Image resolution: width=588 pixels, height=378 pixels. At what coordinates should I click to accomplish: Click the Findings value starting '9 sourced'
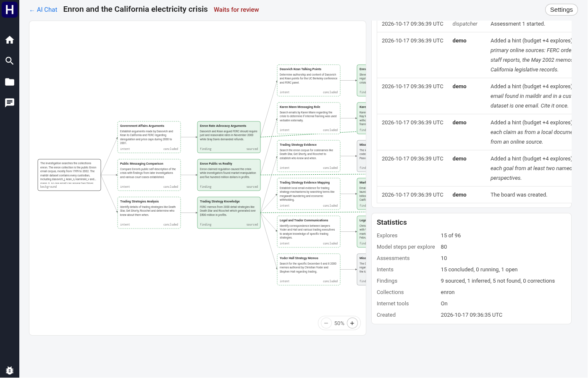click(x=498, y=281)
